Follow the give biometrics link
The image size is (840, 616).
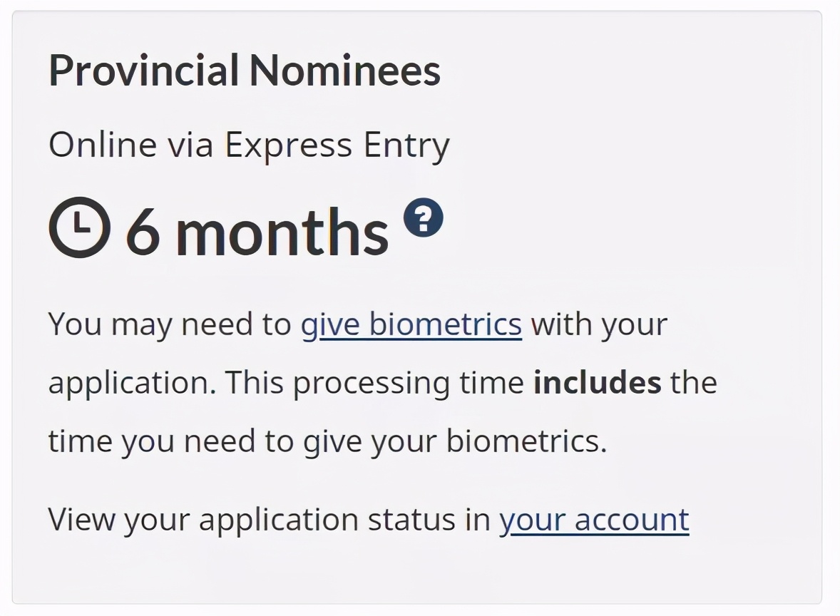pos(411,324)
